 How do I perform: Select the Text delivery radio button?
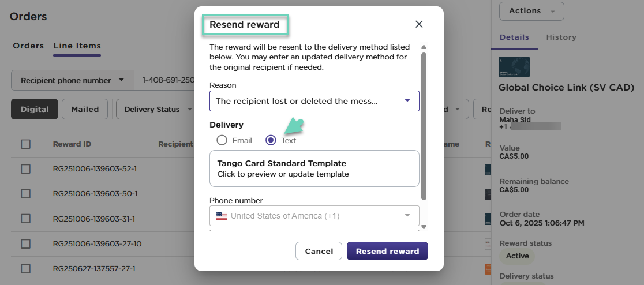pos(271,140)
